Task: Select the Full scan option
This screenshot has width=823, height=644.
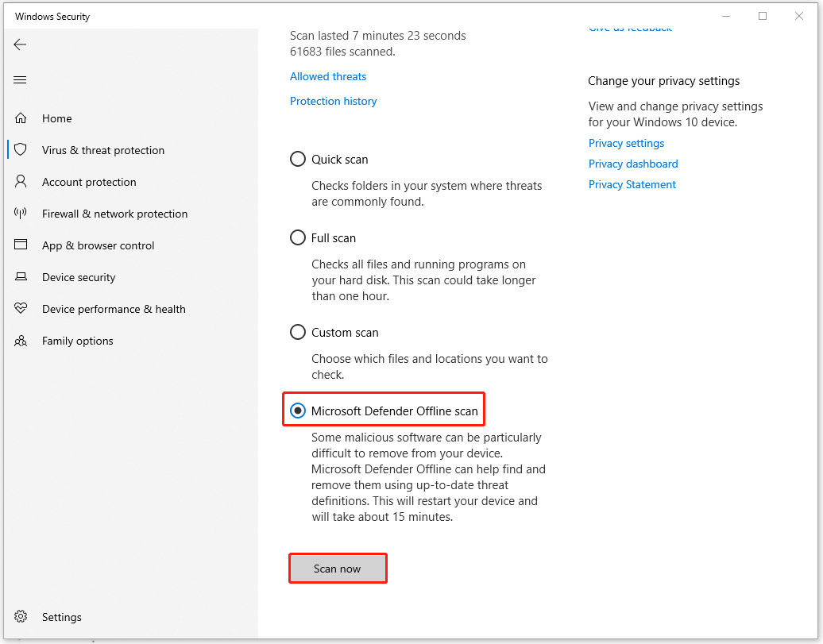Action: point(298,238)
